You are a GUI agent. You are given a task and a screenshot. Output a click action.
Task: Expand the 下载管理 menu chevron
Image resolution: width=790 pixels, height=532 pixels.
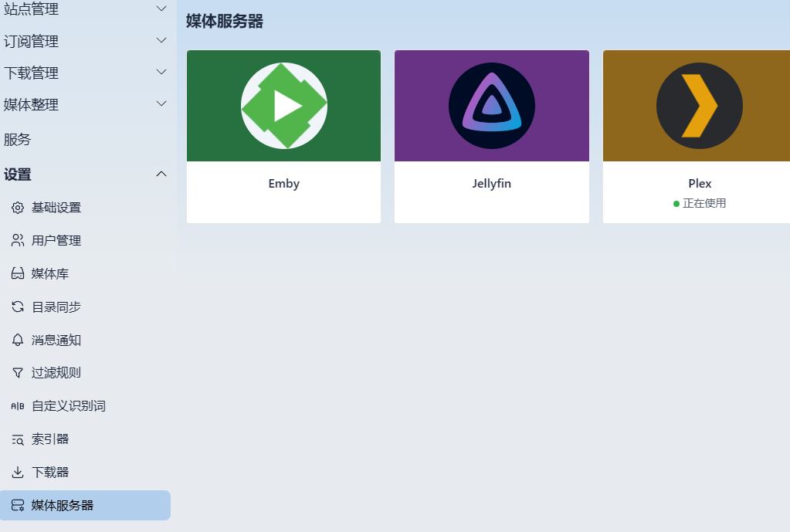(161, 72)
